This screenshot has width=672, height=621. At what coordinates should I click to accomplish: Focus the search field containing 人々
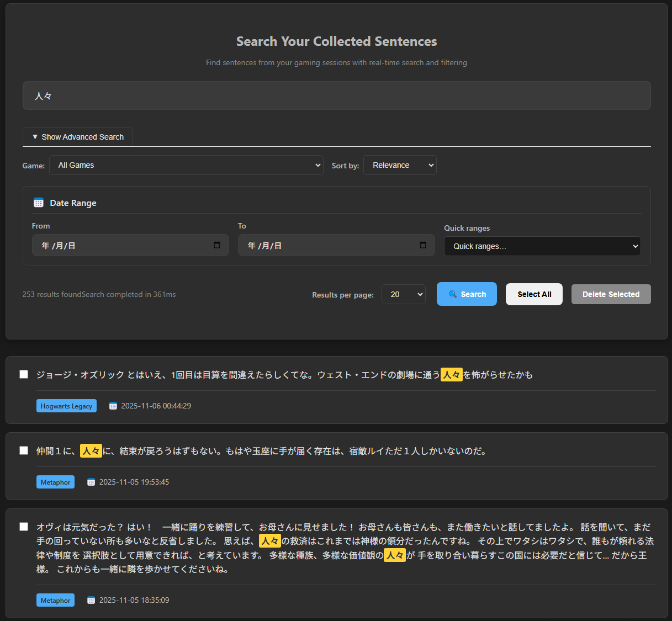pos(336,96)
